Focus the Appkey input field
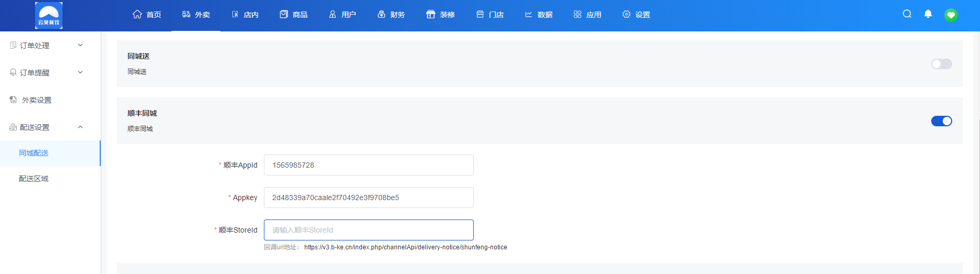Viewport: 980px width, 274px height. click(369, 198)
